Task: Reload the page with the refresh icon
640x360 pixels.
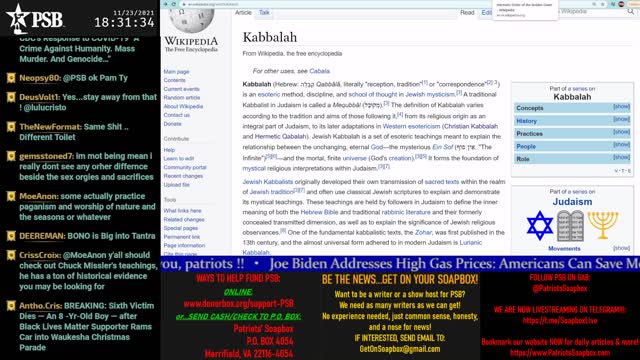Action: [x=173, y=4]
